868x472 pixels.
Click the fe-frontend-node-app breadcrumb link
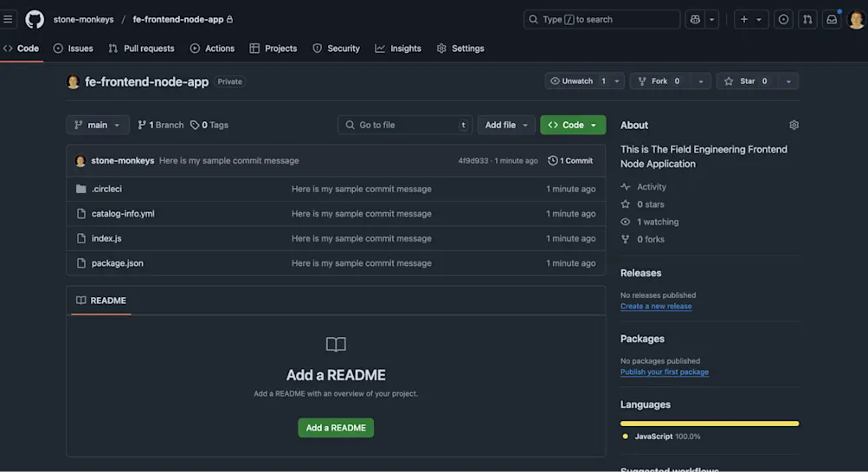(x=178, y=19)
